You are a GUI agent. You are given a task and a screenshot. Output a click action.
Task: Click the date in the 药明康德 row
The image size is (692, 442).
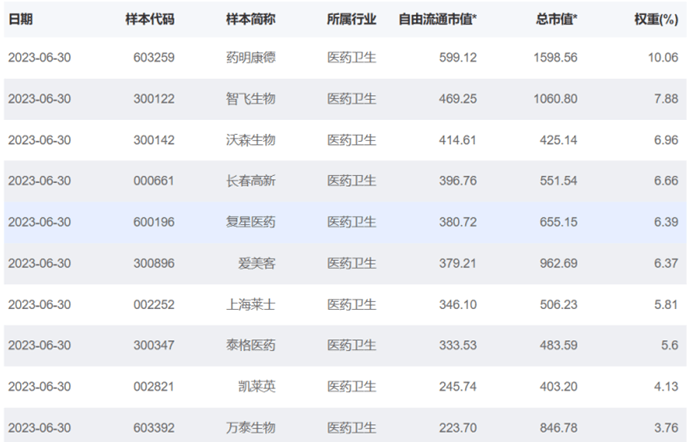tap(39, 57)
